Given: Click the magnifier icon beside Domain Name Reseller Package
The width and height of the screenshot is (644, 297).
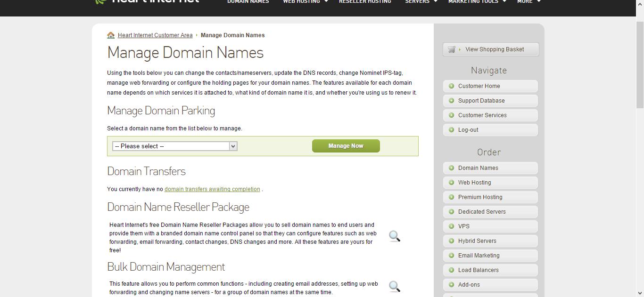Looking at the screenshot, I should click(394, 236).
